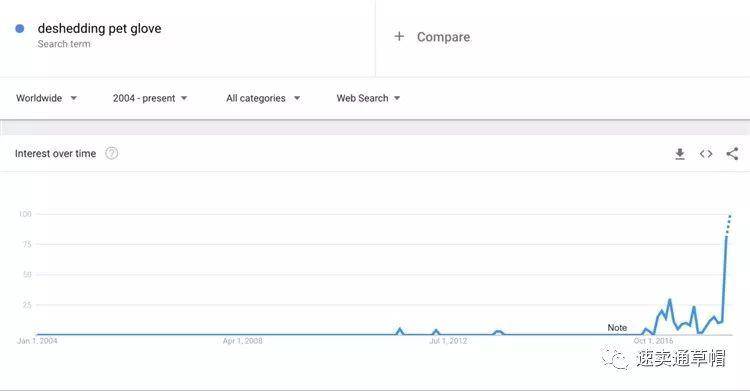750x391 pixels.
Task: Click the Jan 1, 2004 axis label
Action: [37, 341]
